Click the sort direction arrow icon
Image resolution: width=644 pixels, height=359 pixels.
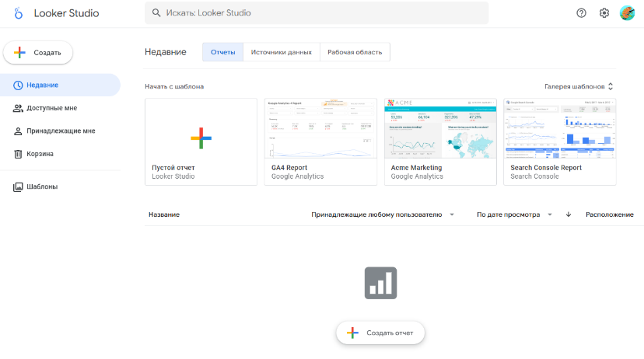(x=569, y=214)
